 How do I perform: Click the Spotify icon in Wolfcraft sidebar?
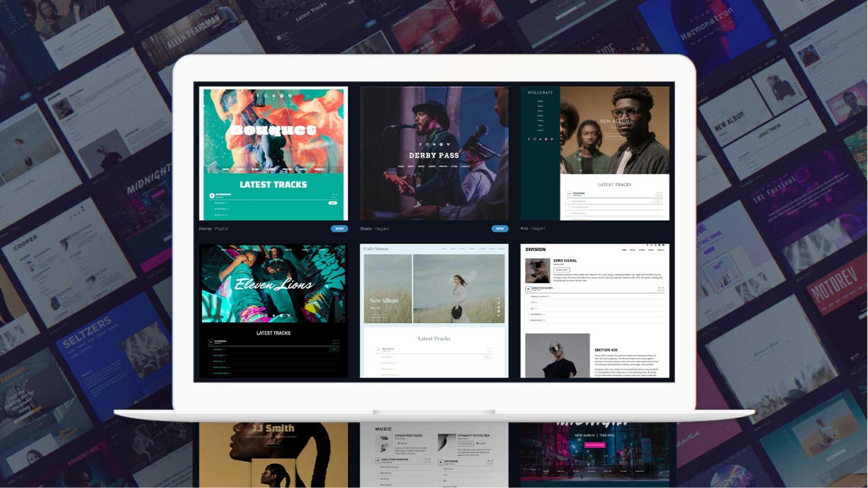(546, 139)
